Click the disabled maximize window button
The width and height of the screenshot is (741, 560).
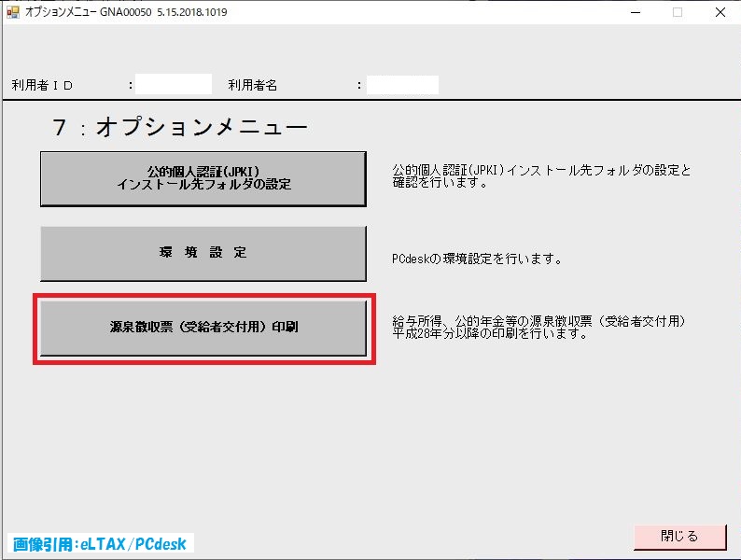click(678, 12)
